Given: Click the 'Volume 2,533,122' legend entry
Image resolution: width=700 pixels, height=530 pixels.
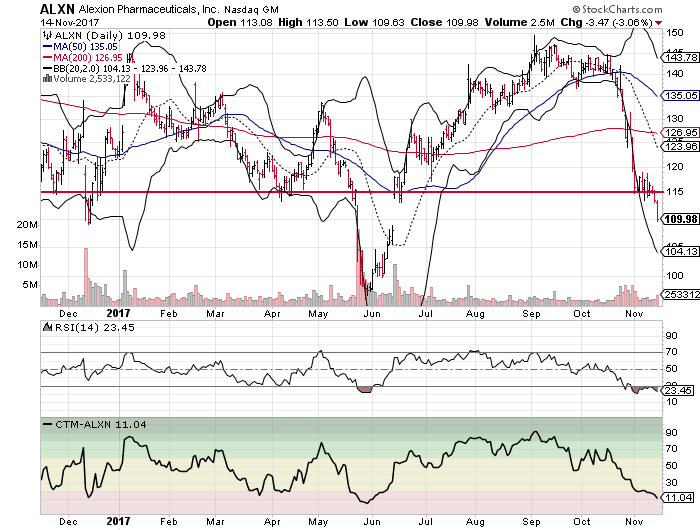Looking at the screenshot, I should point(92,79).
